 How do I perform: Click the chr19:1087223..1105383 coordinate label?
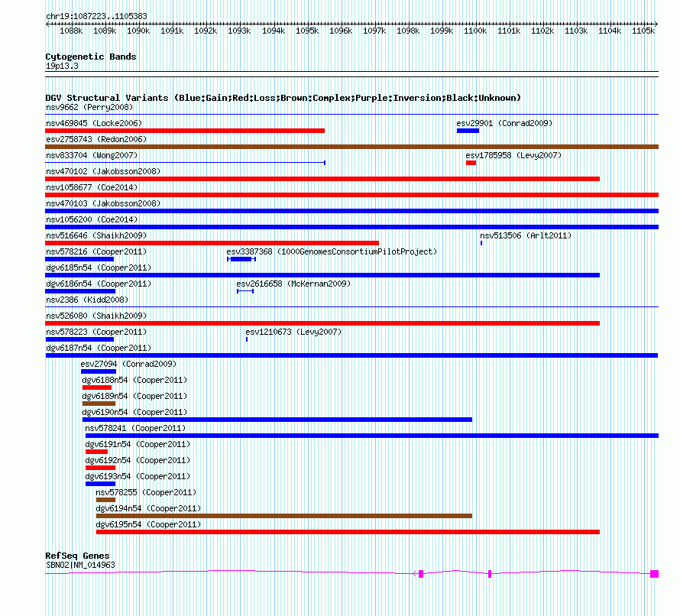click(96, 16)
